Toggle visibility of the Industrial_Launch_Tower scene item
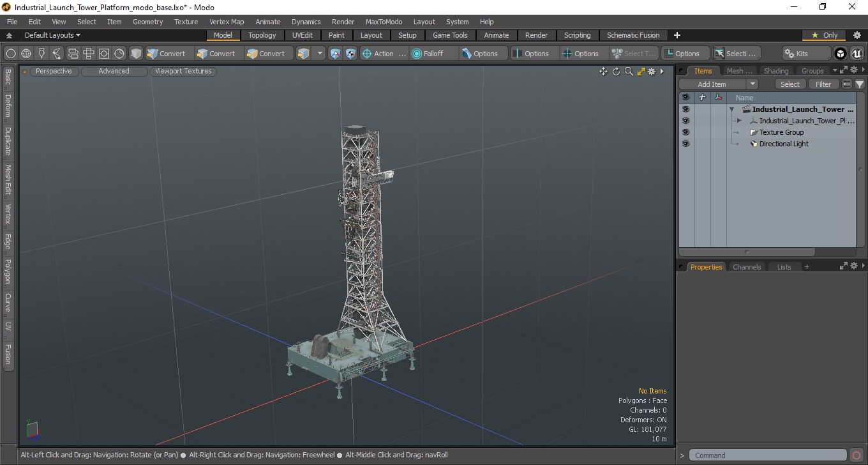The image size is (868, 465). (x=685, y=109)
